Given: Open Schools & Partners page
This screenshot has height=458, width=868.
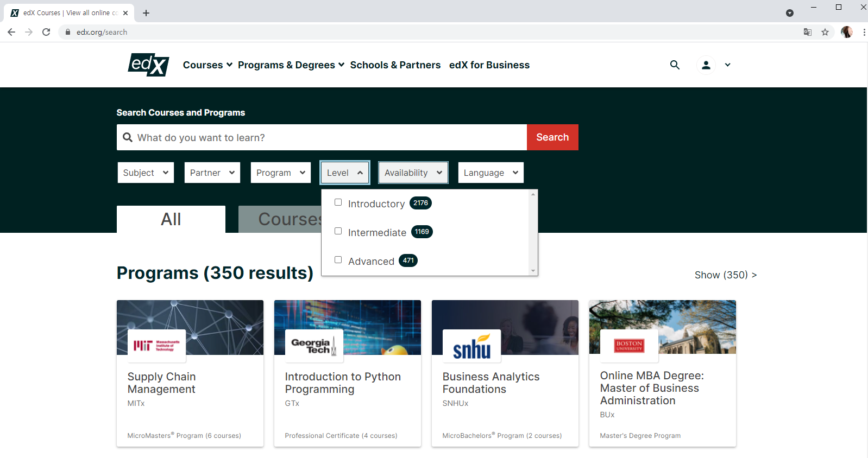Looking at the screenshot, I should pyautogui.click(x=395, y=65).
